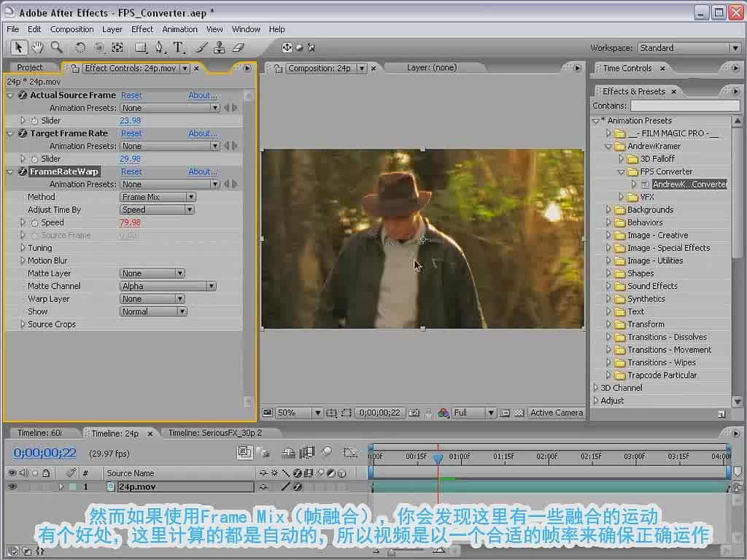Select the Pen tool
The width and height of the screenshot is (747, 560).
pos(159,47)
